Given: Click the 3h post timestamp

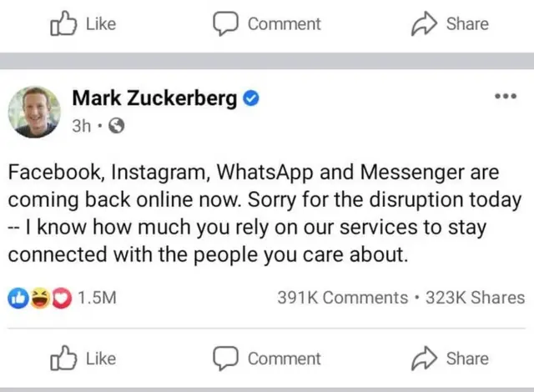Looking at the screenshot, I should 82,127.
